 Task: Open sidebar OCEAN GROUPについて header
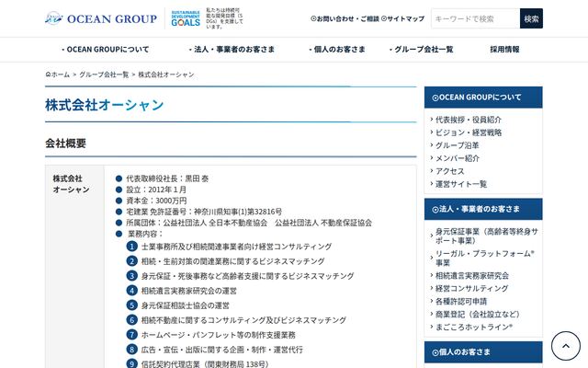tap(483, 98)
